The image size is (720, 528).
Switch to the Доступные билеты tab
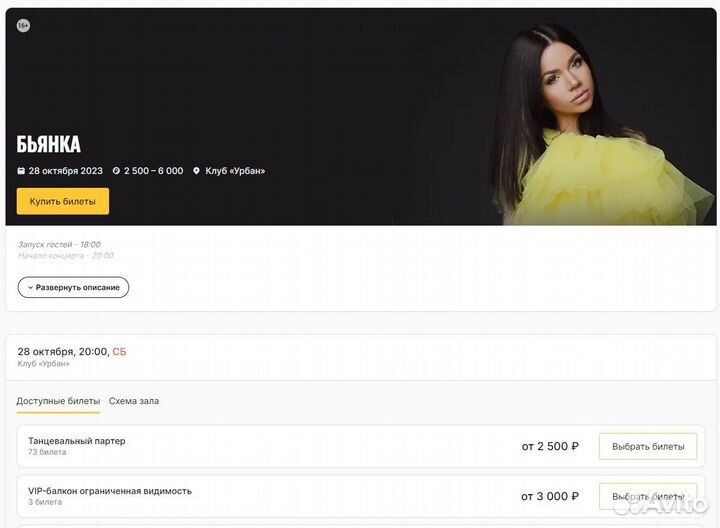click(58, 401)
